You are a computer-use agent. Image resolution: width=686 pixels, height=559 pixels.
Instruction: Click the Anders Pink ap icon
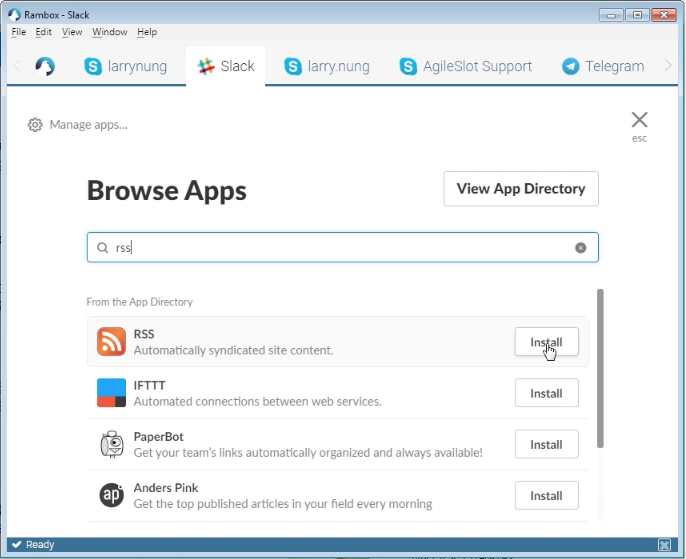111,495
